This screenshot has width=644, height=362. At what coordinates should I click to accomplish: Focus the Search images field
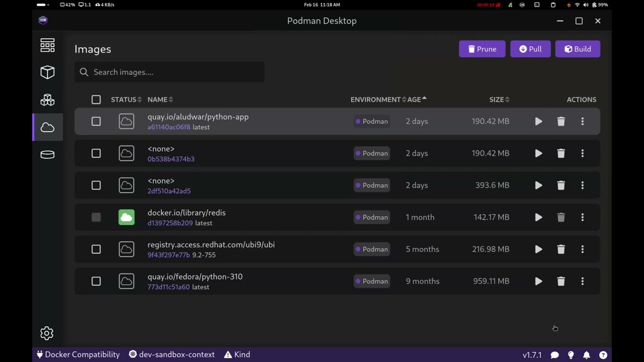coord(169,72)
